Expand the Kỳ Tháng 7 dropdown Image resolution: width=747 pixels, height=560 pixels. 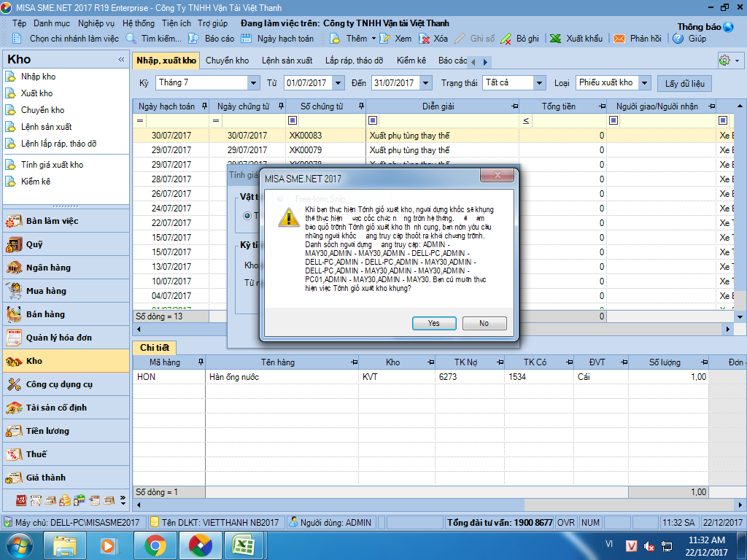coord(253,83)
